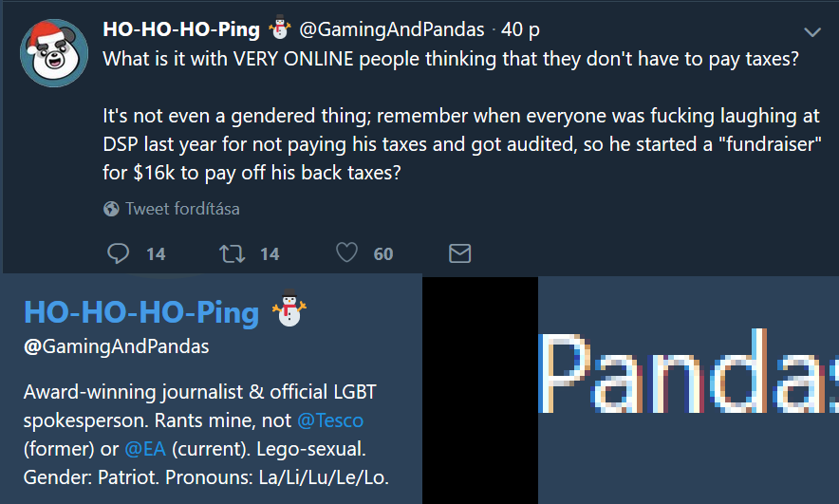Click the like count 60
This screenshot has width=839, height=504.
click(x=383, y=253)
